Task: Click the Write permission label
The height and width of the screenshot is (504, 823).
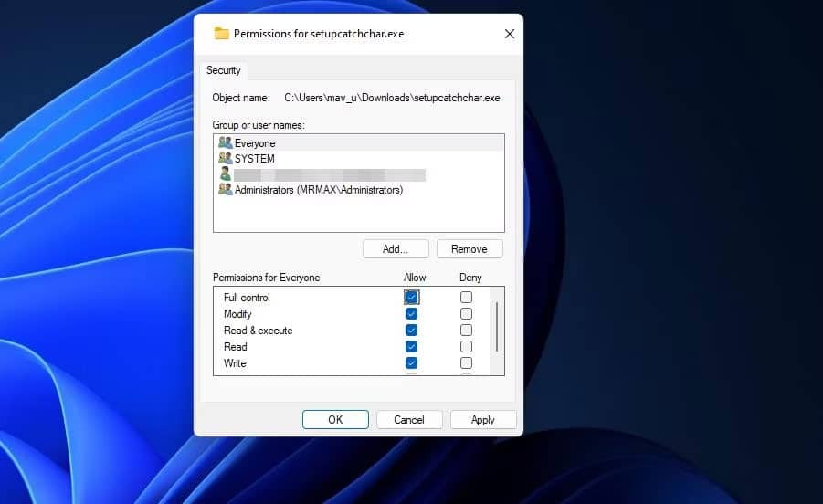Action: tap(235, 362)
